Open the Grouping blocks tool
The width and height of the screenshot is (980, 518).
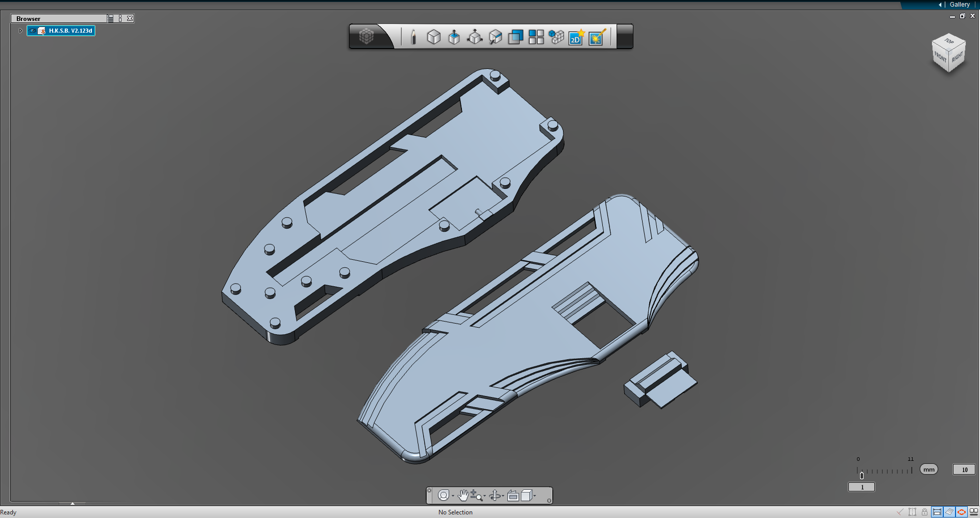(556, 37)
